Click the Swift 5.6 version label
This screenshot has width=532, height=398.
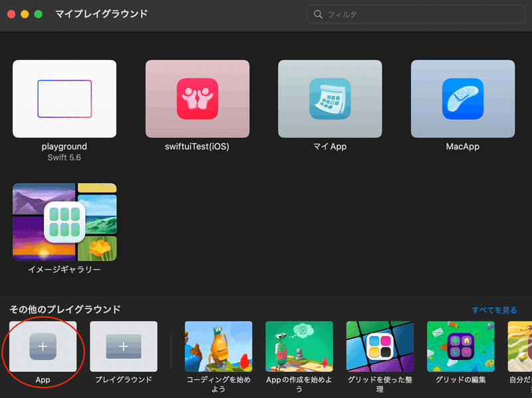click(64, 158)
